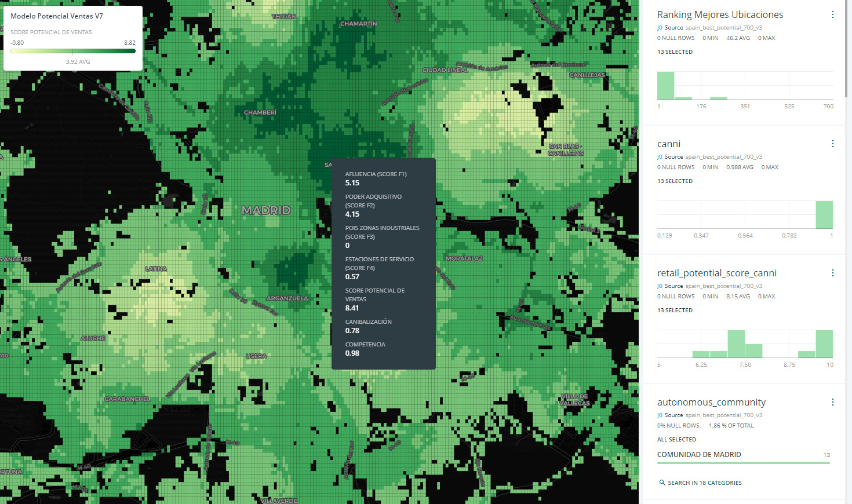Viewport: 852px width, 504px height.
Task: Click the sales potential score gradient legend bar
Action: pos(73,51)
